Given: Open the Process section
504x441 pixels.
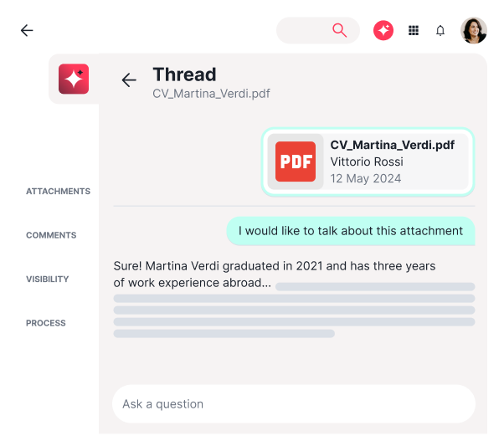Looking at the screenshot, I should click(45, 323).
